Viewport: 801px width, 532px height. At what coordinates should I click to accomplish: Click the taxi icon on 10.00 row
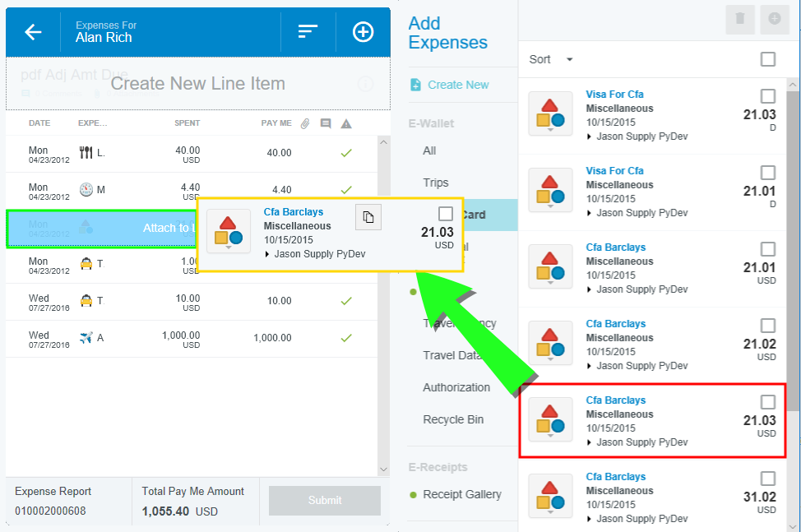coord(86,301)
